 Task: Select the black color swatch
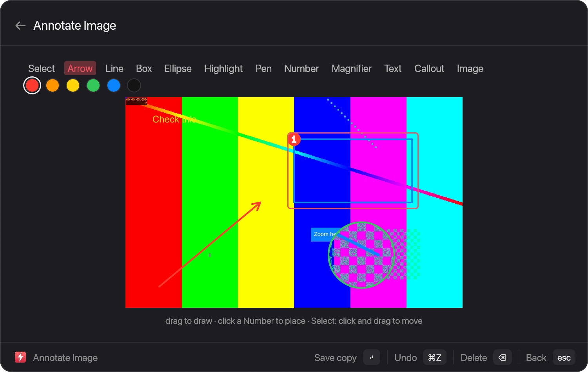134,85
